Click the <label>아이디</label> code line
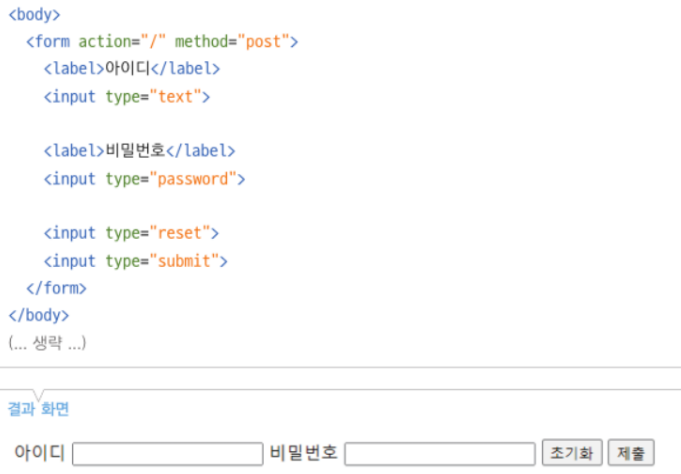Viewport: 681px width, 474px height. [132, 69]
